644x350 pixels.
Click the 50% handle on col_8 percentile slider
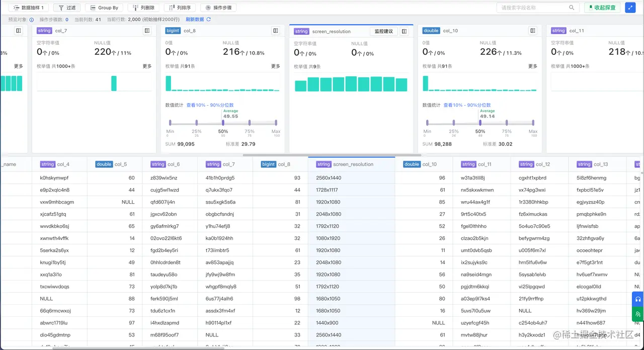point(222,122)
